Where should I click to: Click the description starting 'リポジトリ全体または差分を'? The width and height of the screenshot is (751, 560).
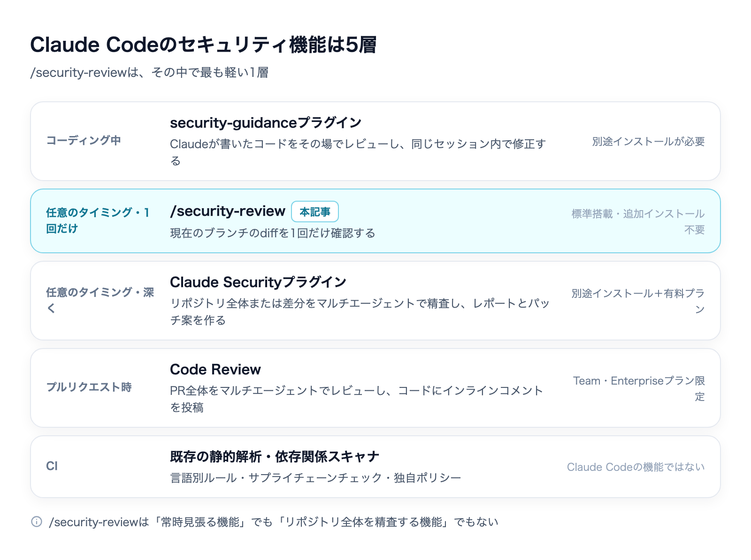pos(360,311)
